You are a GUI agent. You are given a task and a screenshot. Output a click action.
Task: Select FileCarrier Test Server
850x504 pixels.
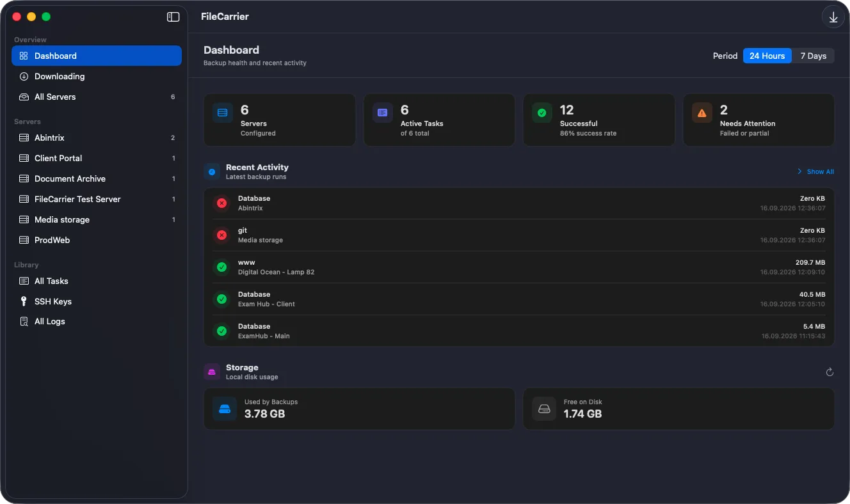(97, 199)
